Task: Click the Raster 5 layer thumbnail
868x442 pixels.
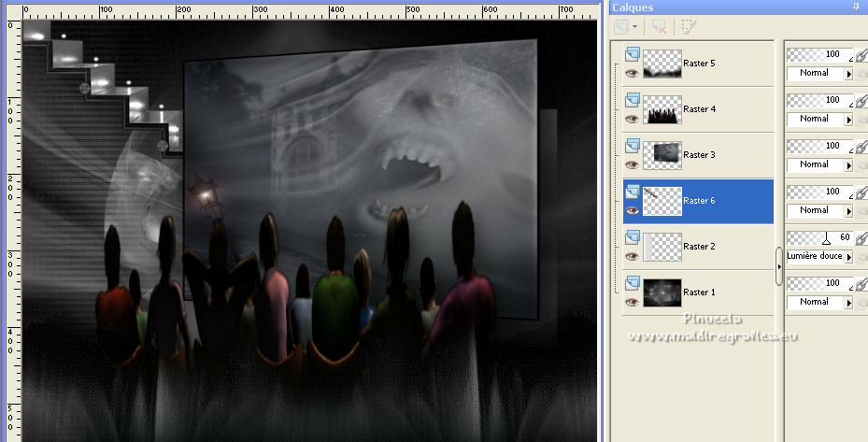Action: pyautogui.click(x=662, y=64)
